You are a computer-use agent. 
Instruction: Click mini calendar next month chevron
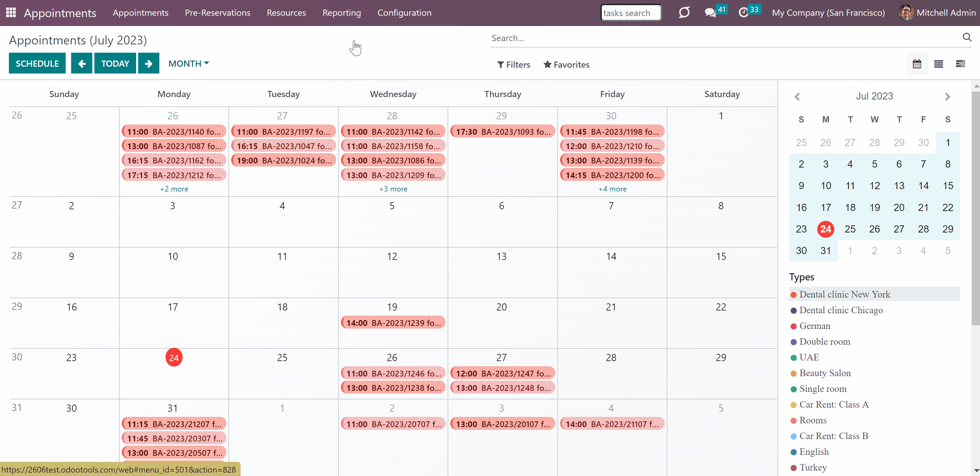947,97
